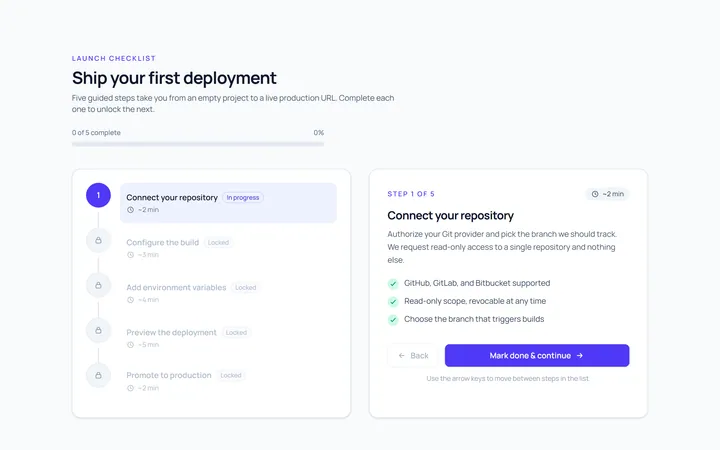This screenshot has width=720, height=450.
Task: Click the In progress badge
Action: pos(243,197)
